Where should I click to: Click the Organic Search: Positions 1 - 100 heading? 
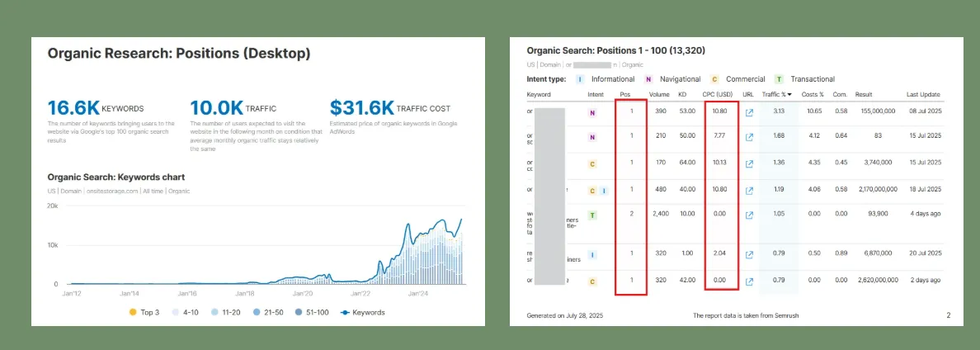coord(615,50)
